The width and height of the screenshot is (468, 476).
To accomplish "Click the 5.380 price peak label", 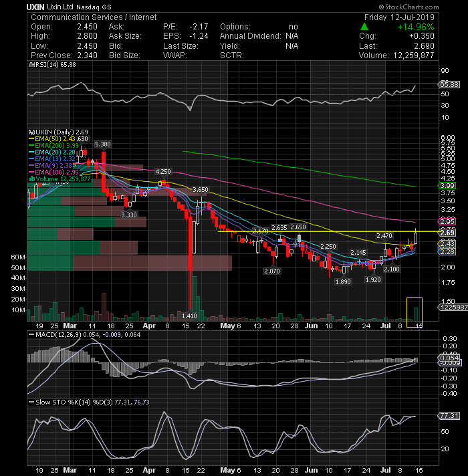I will (x=102, y=144).
